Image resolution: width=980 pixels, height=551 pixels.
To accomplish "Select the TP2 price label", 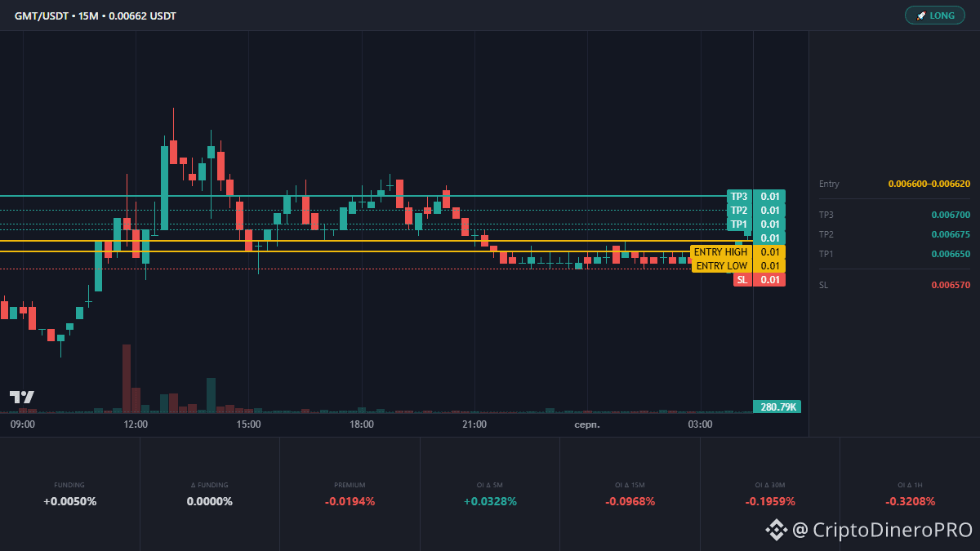I will coord(739,211).
